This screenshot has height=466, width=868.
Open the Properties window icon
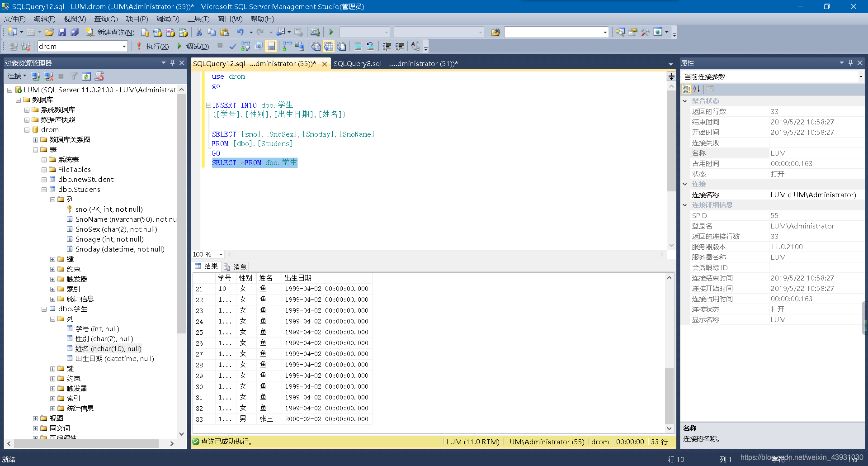coord(633,32)
